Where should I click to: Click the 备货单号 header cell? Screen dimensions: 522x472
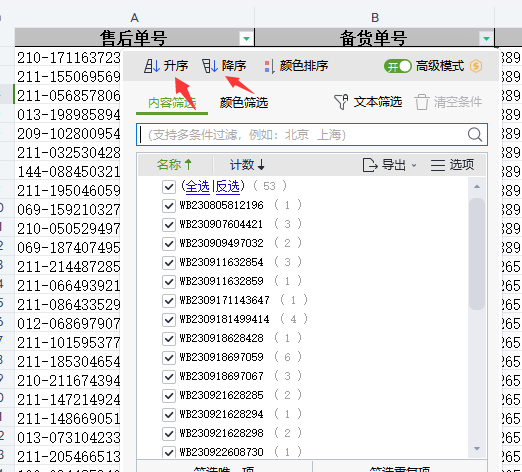(x=375, y=38)
